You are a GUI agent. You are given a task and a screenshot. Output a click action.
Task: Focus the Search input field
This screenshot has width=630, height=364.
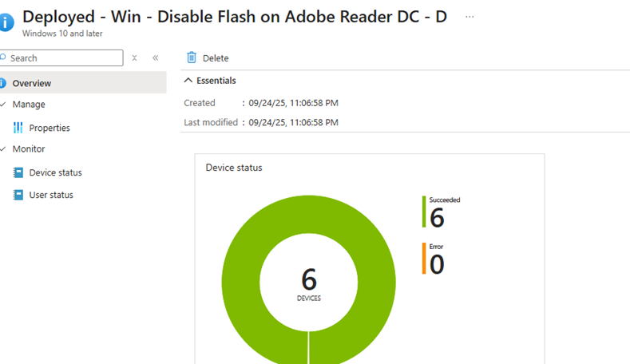64,58
